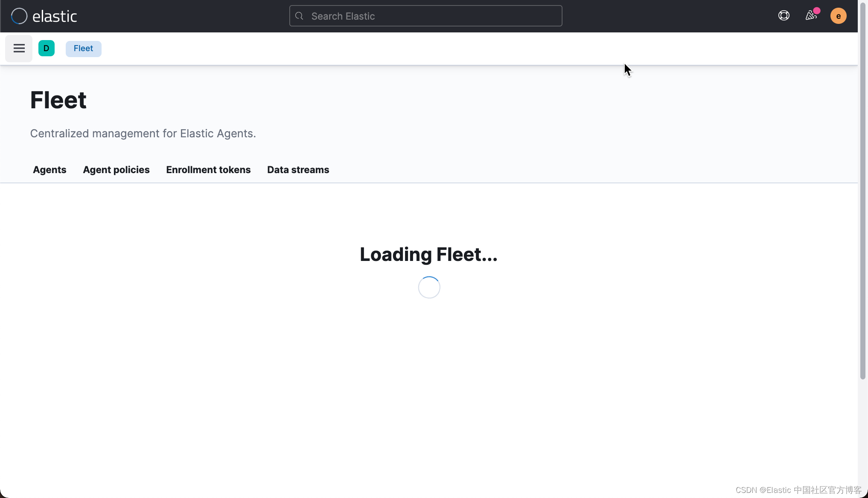Open the Enrollment tokens tab

click(x=208, y=170)
